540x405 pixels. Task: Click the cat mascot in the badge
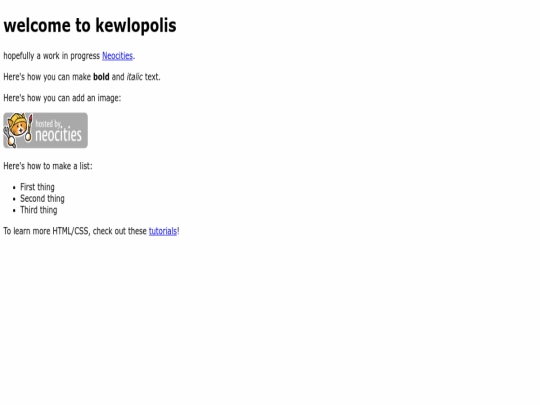pyautogui.click(x=18, y=130)
